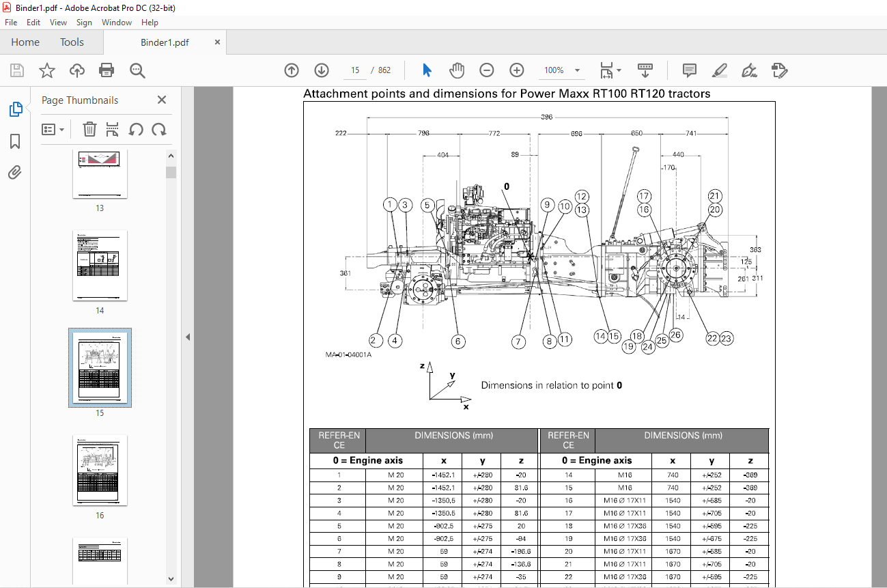The image size is (887, 588).
Task: Open the Help menu
Action: [150, 23]
